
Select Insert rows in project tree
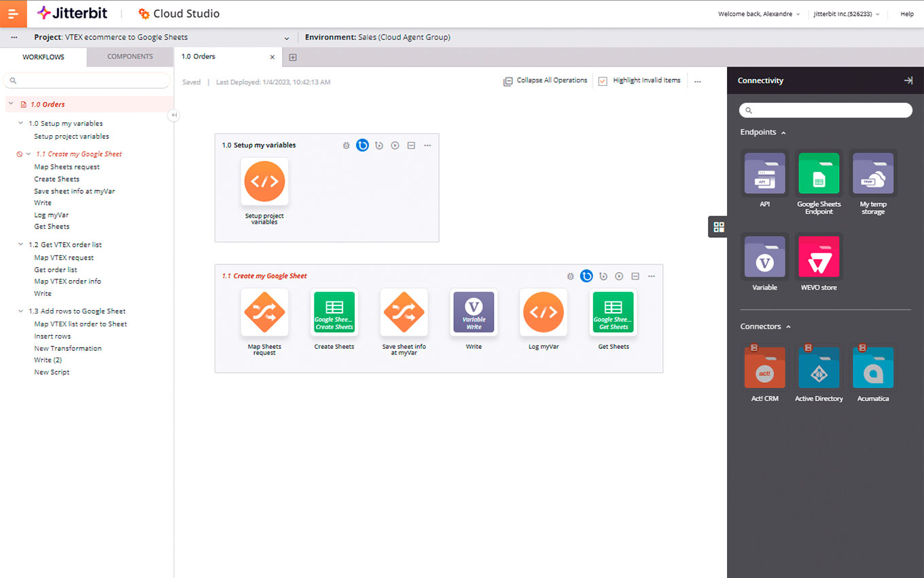coord(52,336)
